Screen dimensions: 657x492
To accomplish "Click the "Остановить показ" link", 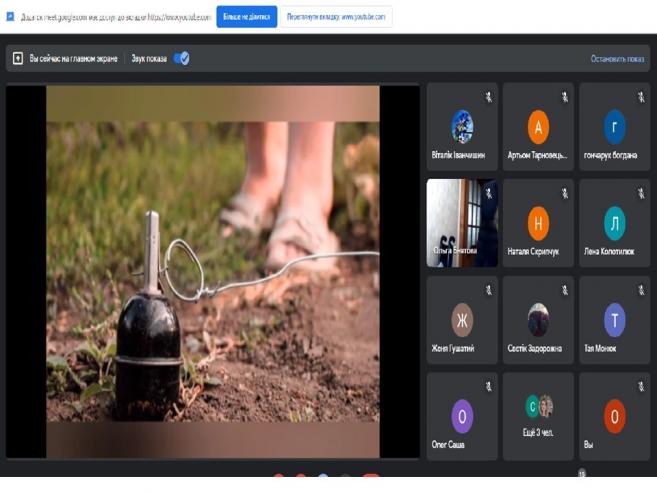I will click(617, 59).
